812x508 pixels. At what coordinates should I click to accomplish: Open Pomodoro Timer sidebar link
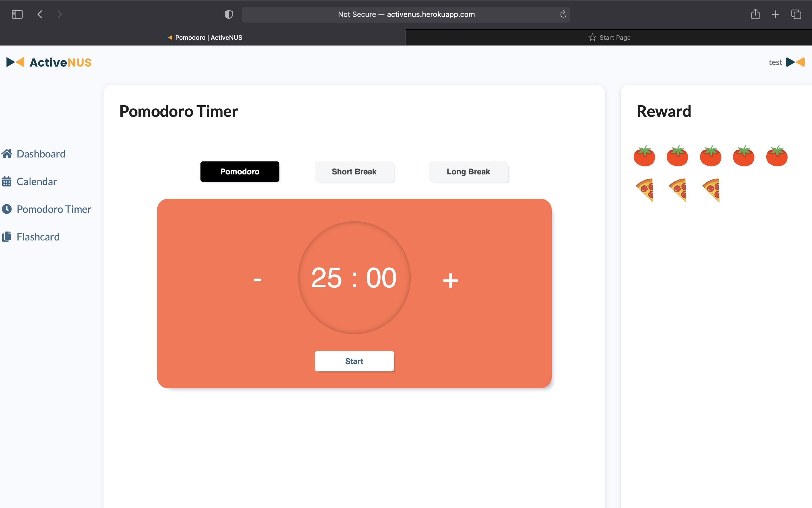54,209
